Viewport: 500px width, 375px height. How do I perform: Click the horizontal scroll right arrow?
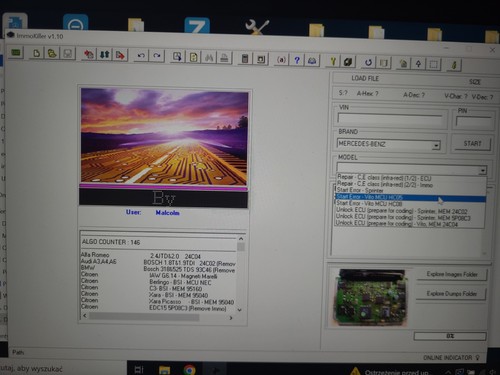231,318
